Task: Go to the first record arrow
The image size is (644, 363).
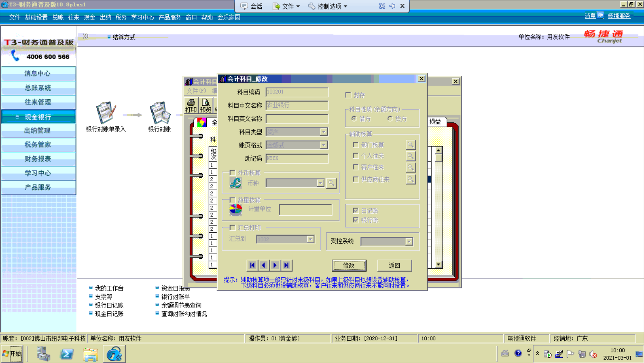Action: 252,265
